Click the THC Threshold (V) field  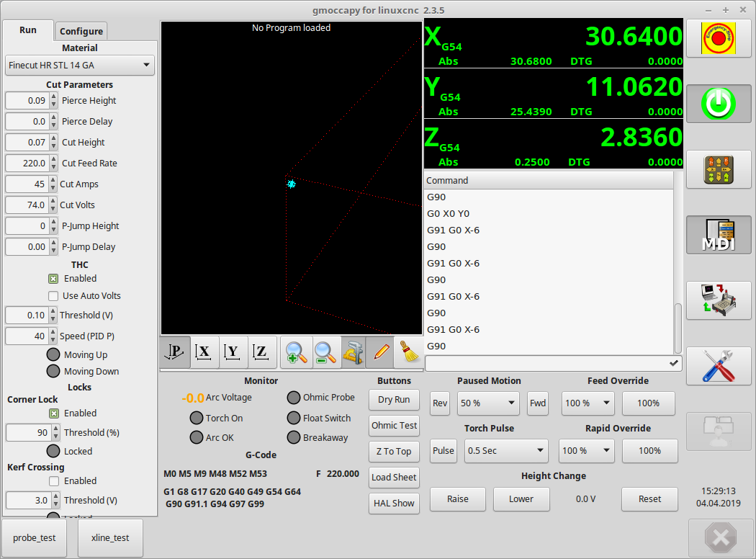(x=27, y=316)
